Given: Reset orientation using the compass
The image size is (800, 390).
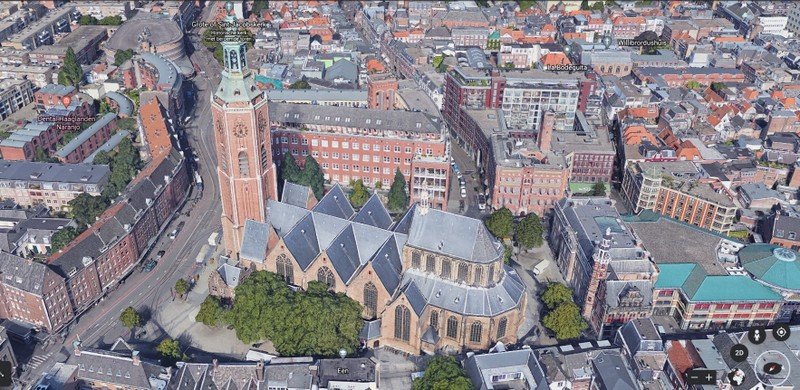Looking at the screenshot, I should [772, 369].
